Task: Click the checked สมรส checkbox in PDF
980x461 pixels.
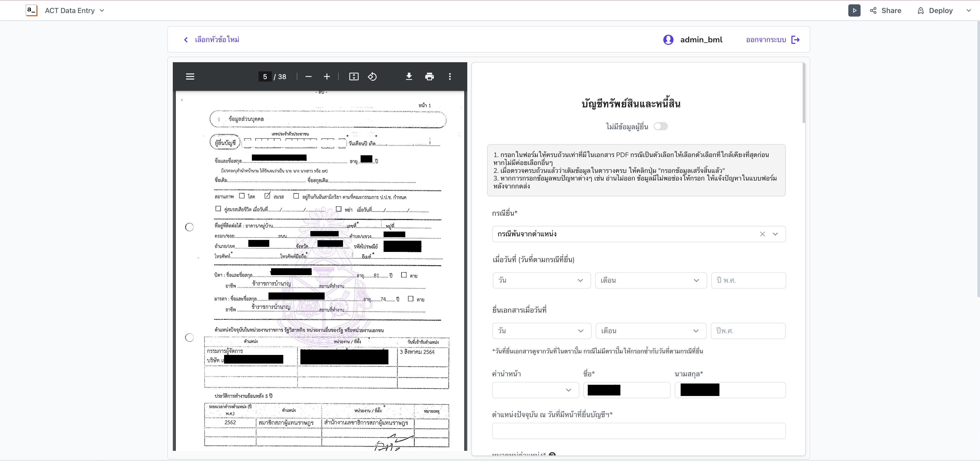Action: (x=267, y=196)
